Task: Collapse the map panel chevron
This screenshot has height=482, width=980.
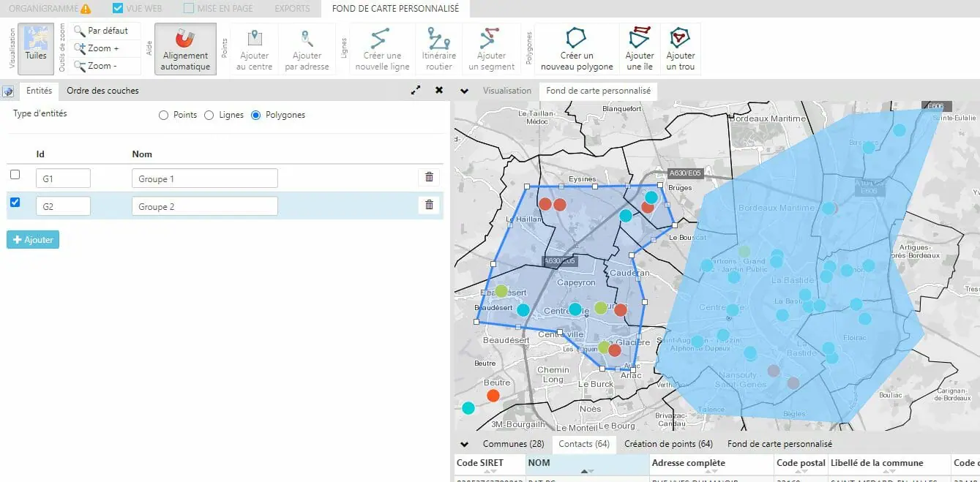Action: [463, 91]
